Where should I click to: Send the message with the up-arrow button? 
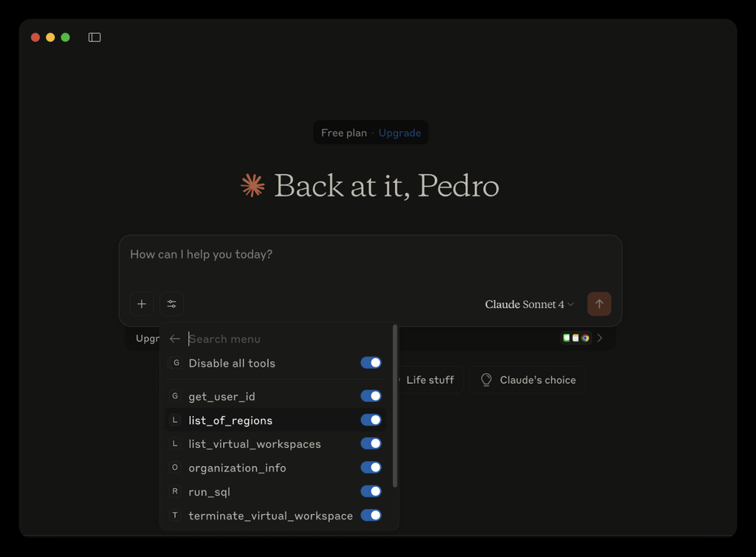click(599, 304)
